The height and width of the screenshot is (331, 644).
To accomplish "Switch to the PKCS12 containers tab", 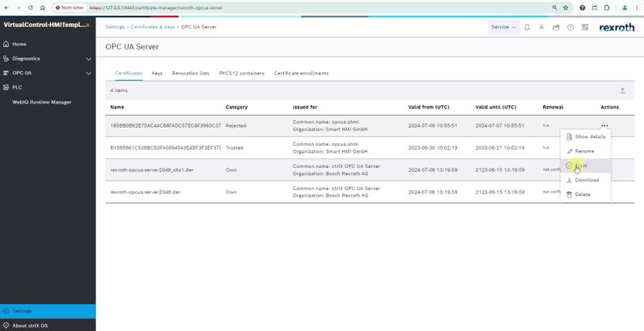I will click(x=241, y=73).
